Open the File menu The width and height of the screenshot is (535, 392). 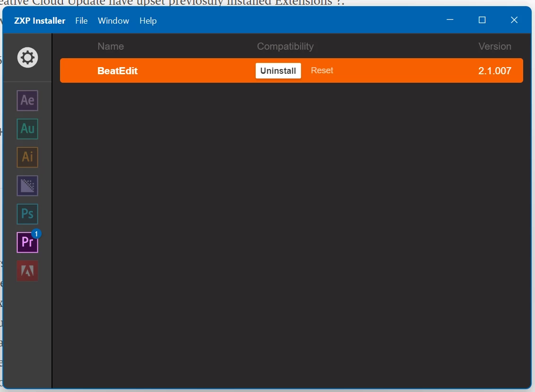[81, 21]
